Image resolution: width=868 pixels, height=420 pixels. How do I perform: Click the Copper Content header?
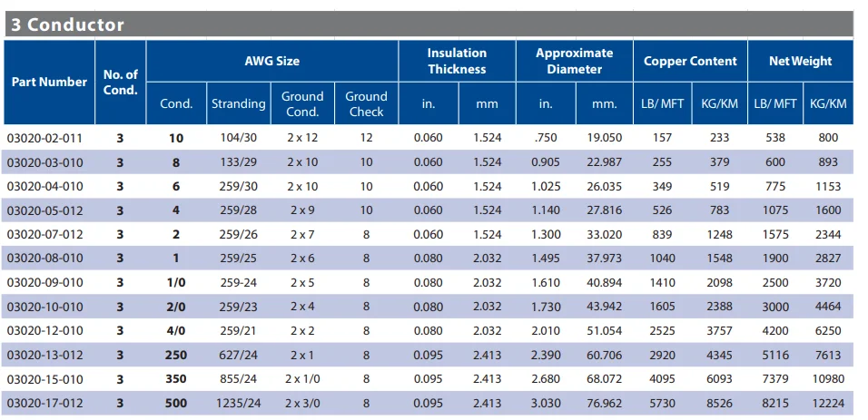pyautogui.click(x=690, y=61)
